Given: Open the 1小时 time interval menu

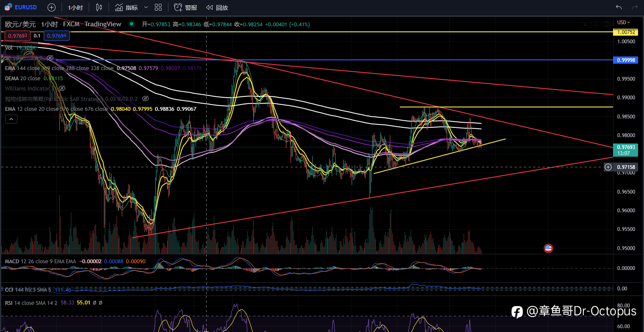Looking at the screenshot, I should coord(76,7).
